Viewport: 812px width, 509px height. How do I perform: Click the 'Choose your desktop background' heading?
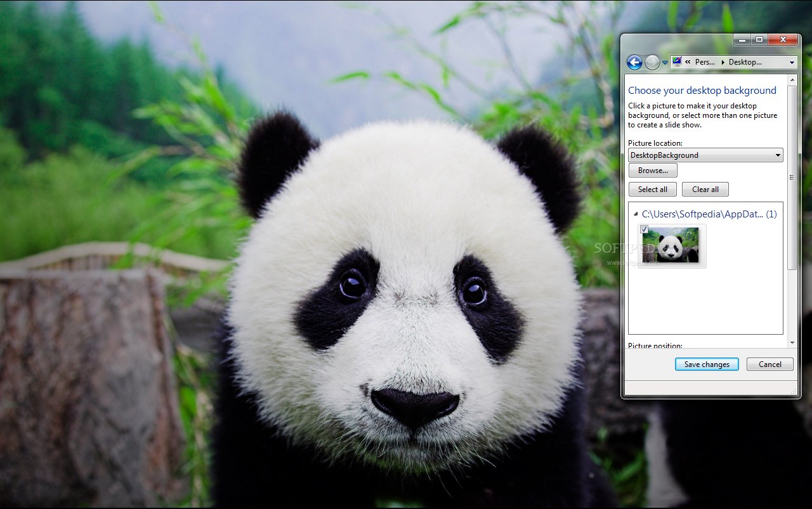pos(702,91)
